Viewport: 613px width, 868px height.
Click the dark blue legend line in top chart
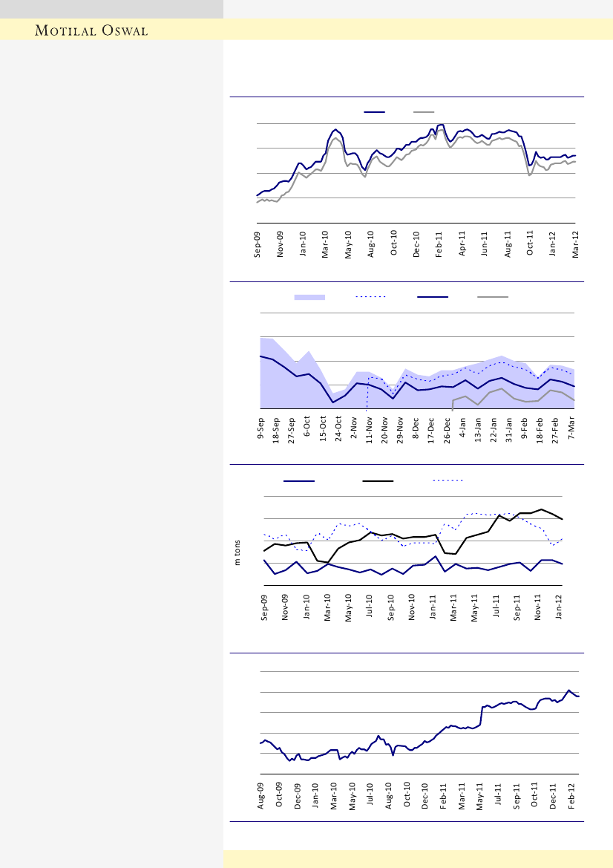coord(374,112)
